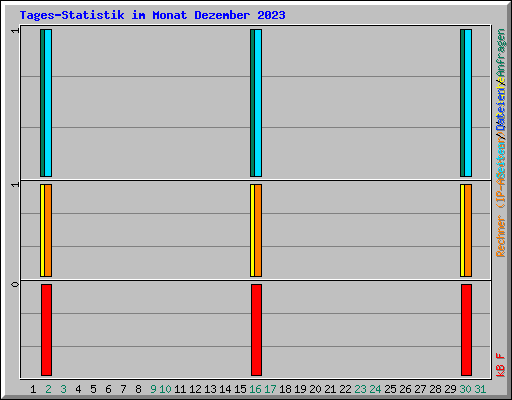Click the x-axis day label "25"
This screenshot has width=512, height=400.
(x=390, y=389)
